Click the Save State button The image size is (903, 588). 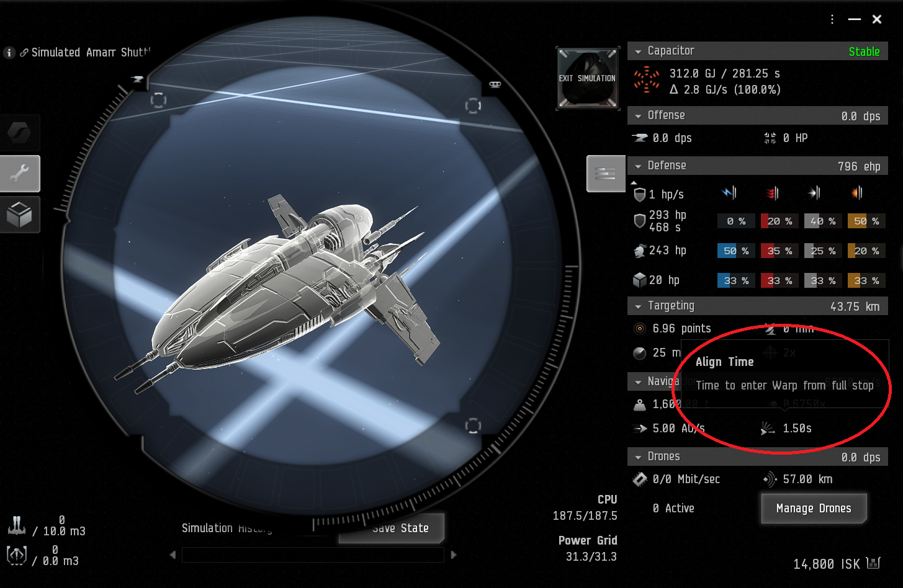tap(392, 528)
